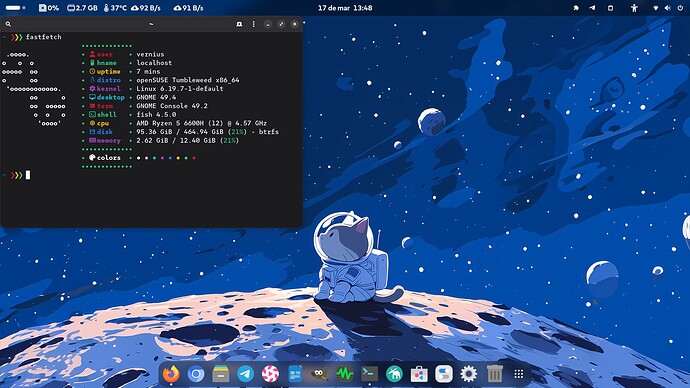Launch the teal antelope app in dock
The width and height of the screenshot is (690, 388).
tap(394, 374)
